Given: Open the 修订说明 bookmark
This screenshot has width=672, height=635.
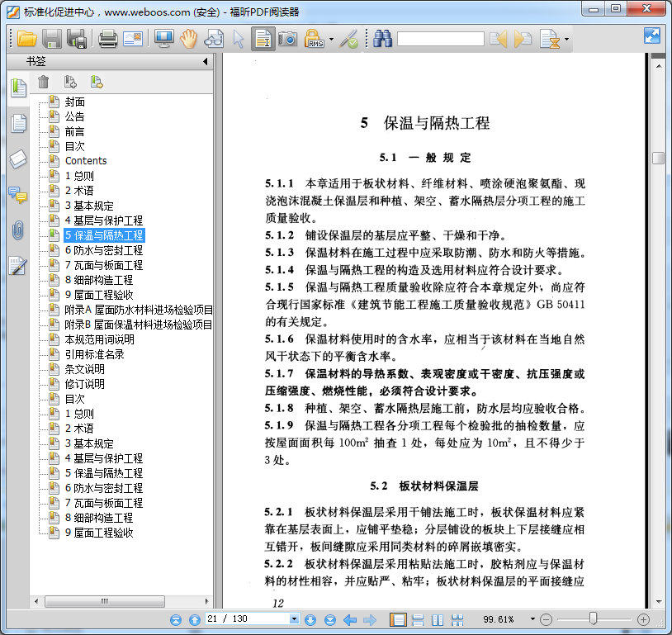Looking at the screenshot, I should 85,384.
